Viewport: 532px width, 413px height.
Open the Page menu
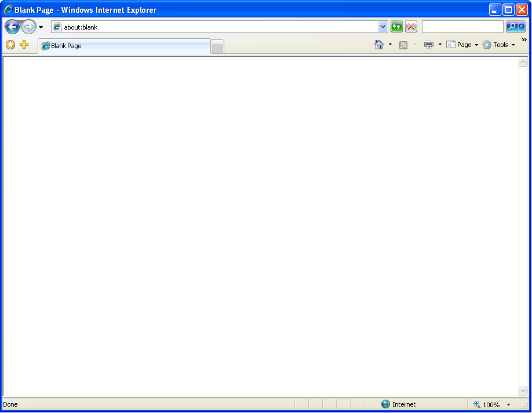[462, 45]
